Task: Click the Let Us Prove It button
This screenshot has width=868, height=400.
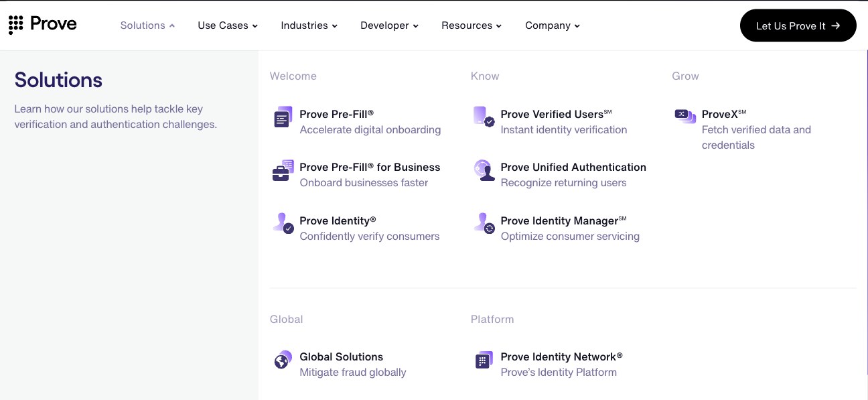Action: click(798, 25)
